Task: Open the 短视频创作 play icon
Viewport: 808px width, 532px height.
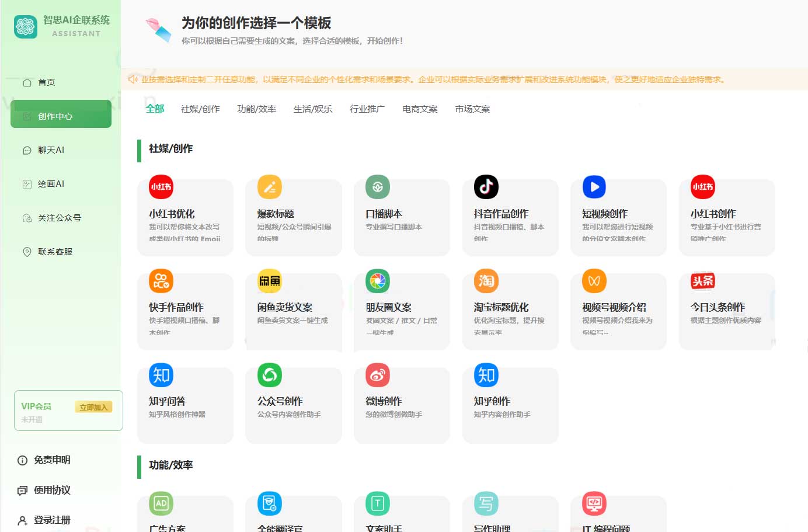Action: [594, 187]
